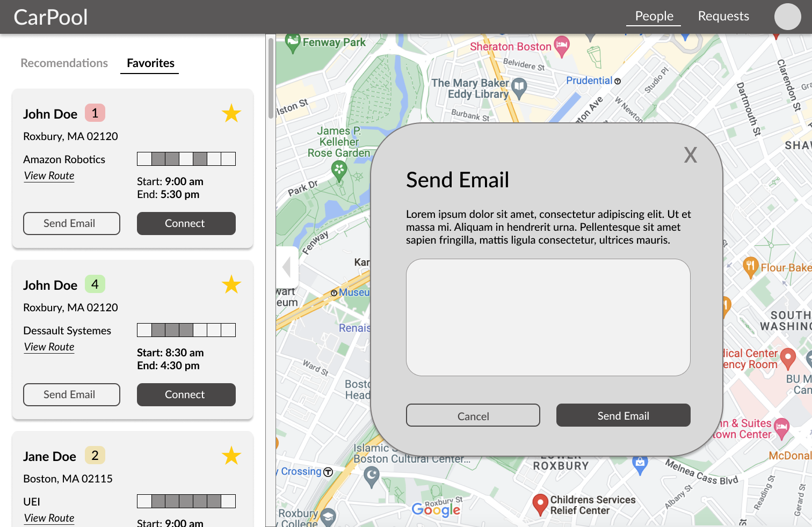Image resolution: width=812 pixels, height=527 pixels.
Task: Click the Amazon Robotics company name
Action: [64, 159]
